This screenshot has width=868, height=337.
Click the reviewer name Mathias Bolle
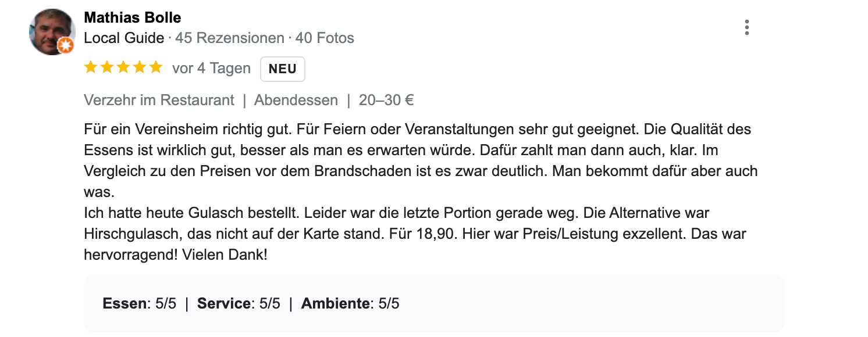pyautogui.click(x=133, y=17)
